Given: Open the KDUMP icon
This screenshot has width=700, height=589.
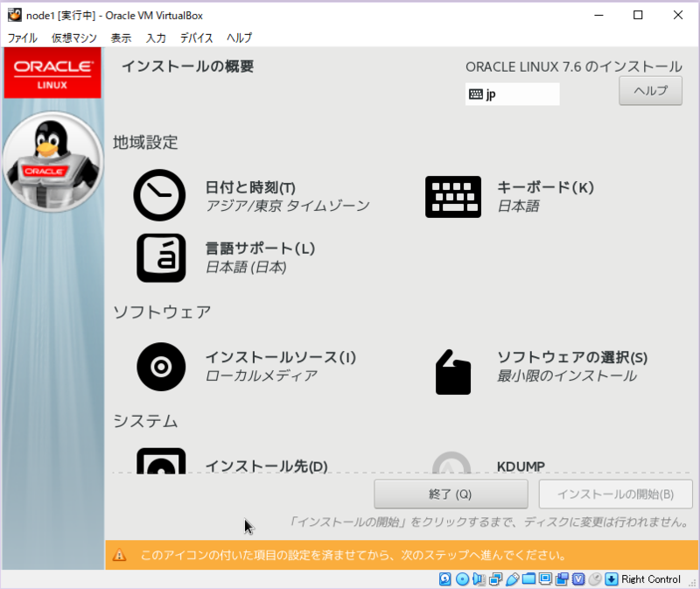Looking at the screenshot, I should coord(451,463).
